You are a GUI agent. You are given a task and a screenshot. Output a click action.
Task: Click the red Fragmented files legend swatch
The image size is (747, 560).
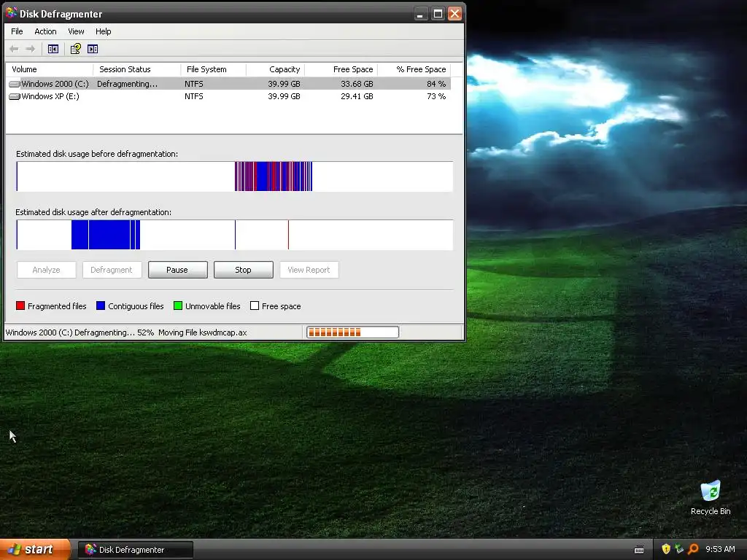click(20, 306)
